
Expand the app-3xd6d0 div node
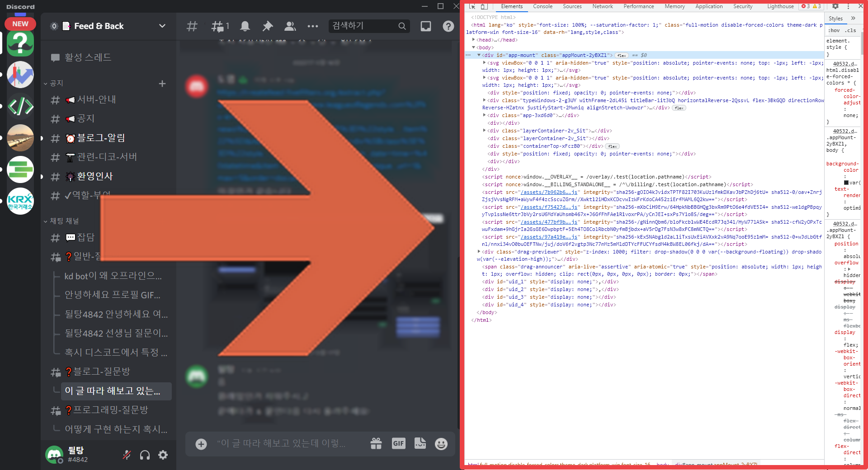pyautogui.click(x=484, y=115)
